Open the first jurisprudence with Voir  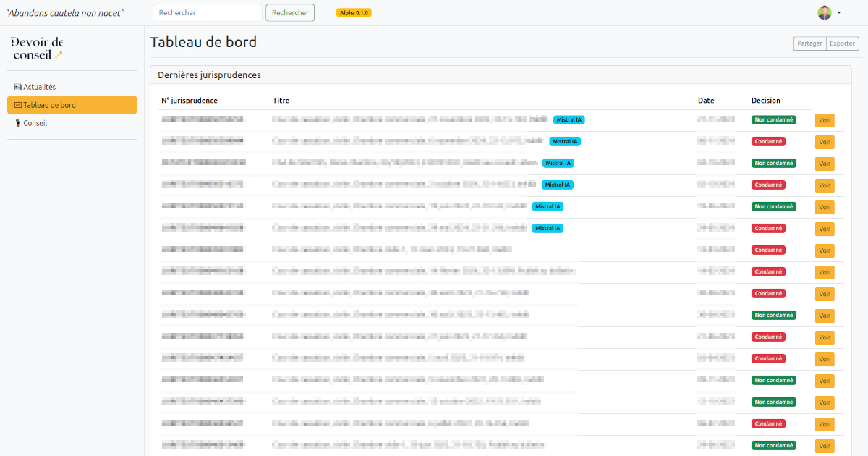coord(825,120)
